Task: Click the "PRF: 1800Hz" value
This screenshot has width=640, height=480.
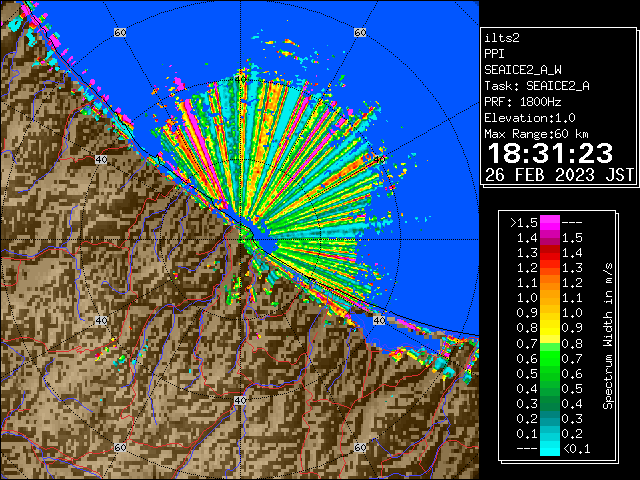Action: tap(523, 102)
